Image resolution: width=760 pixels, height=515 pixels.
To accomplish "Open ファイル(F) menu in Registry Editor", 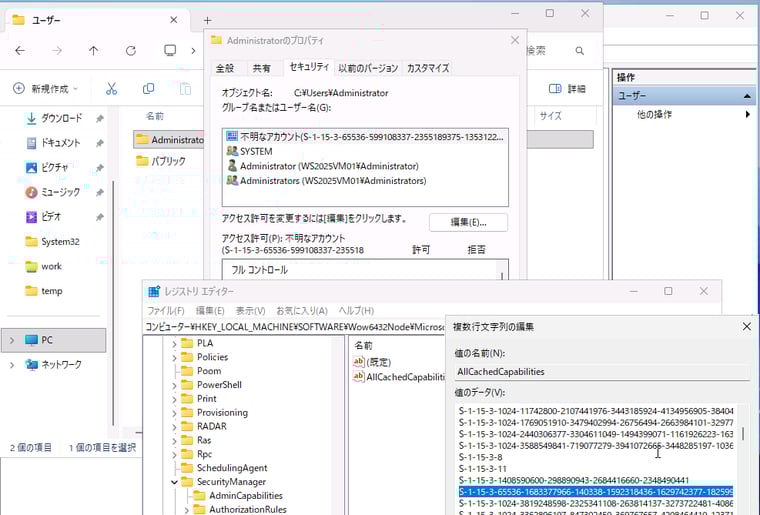I will click(x=166, y=311).
